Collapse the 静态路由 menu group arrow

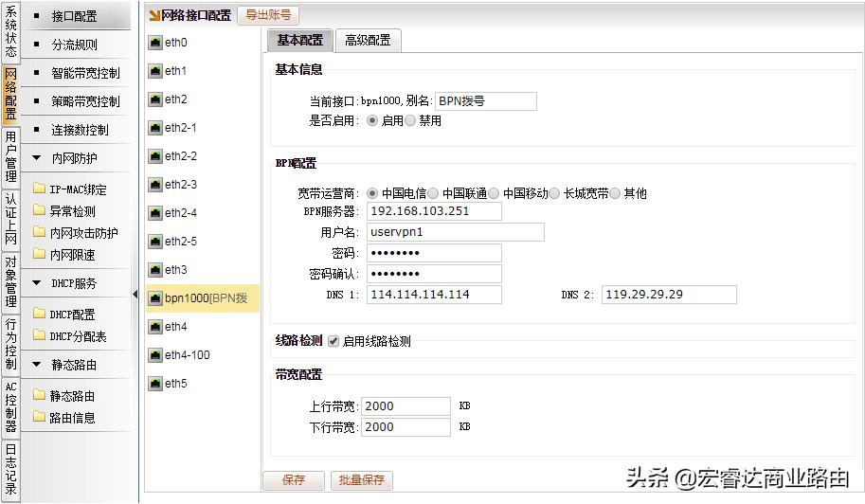pos(37,365)
